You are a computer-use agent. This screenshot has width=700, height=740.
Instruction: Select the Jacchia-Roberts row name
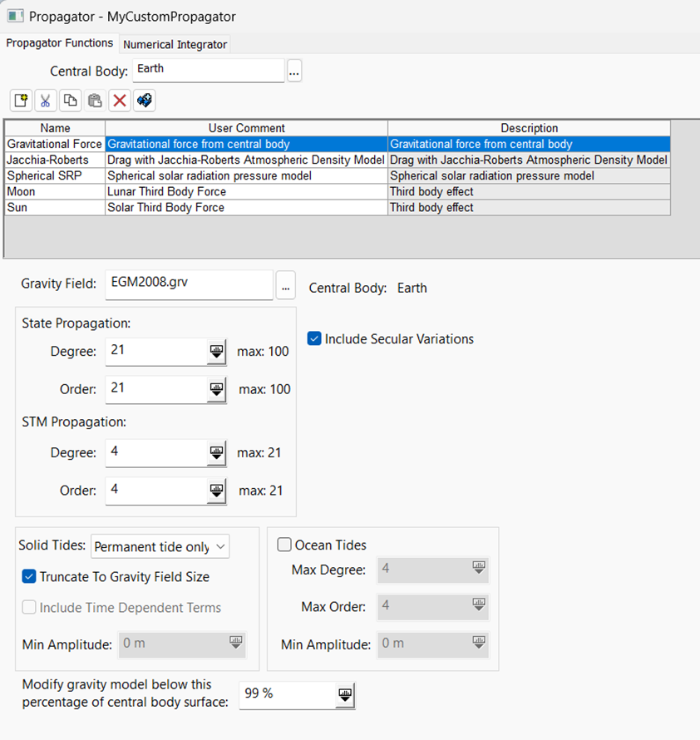point(55,160)
